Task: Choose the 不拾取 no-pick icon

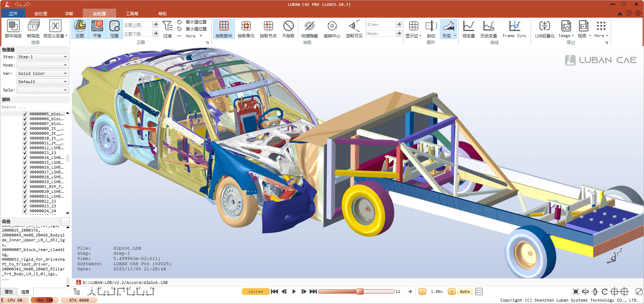Action: click(x=288, y=29)
